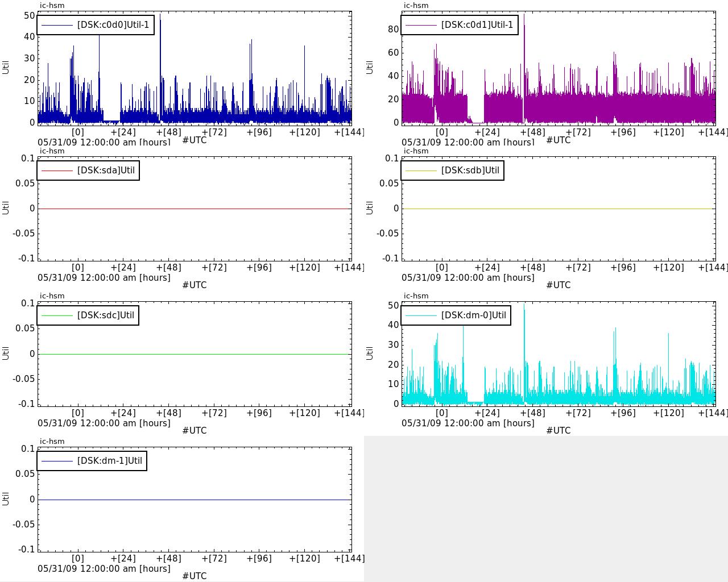Click the yellow line swatch in sdb legend
728x582 pixels.
pos(421,171)
